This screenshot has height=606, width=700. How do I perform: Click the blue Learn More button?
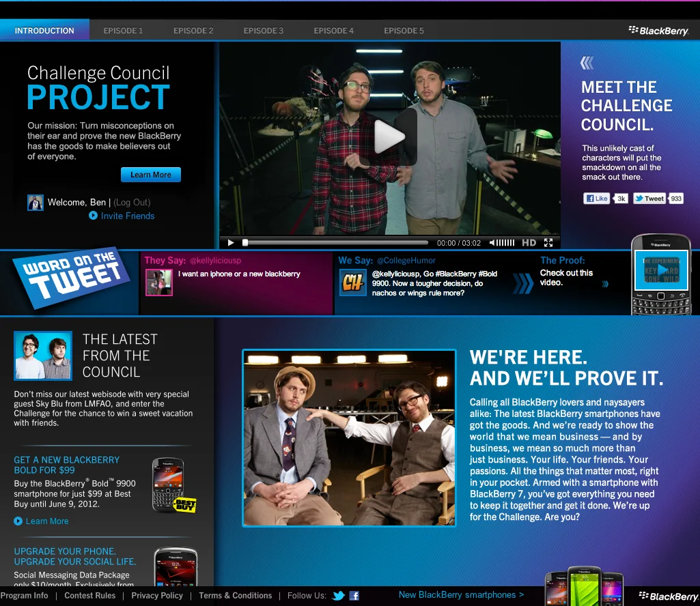tap(151, 175)
